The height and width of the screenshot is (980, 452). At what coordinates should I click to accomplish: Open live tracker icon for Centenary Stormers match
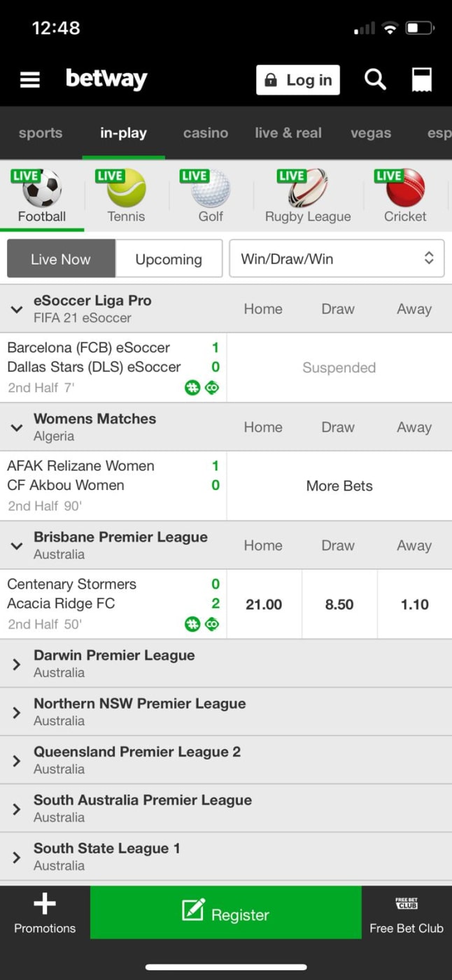click(x=211, y=624)
